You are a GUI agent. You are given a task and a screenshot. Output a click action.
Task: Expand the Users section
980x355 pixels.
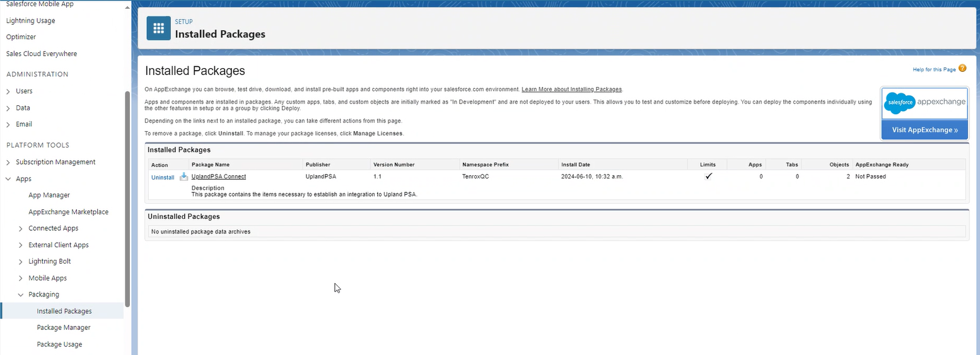click(8, 91)
